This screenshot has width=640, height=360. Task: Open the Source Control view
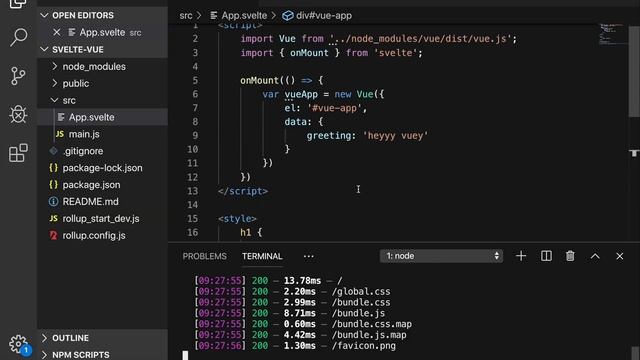point(18,76)
